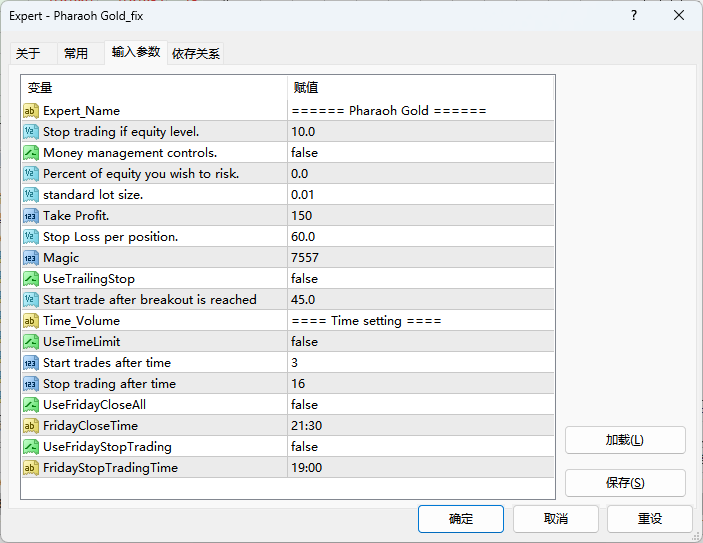Click the integer icon beside Magic
Viewport: 703px width, 543px height.
(x=31, y=258)
